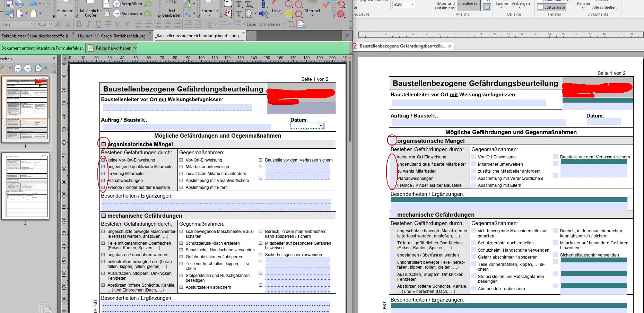Align paragraph text centered
This screenshot has height=313, width=644.
(148, 24)
